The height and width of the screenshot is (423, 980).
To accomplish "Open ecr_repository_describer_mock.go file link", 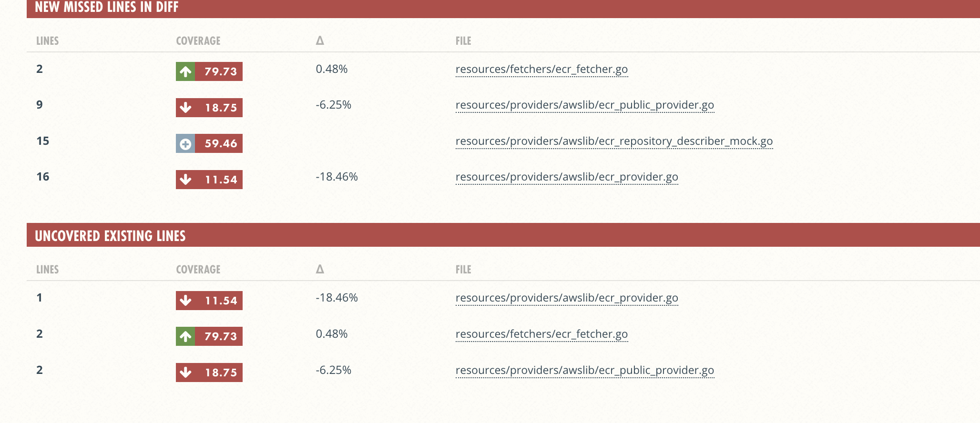I will 614,141.
